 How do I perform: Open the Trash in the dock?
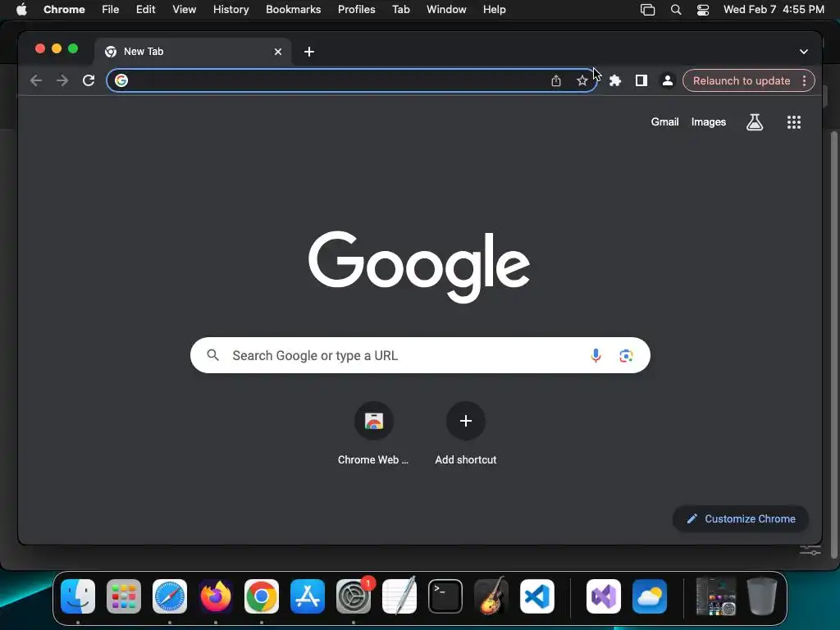(x=762, y=596)
